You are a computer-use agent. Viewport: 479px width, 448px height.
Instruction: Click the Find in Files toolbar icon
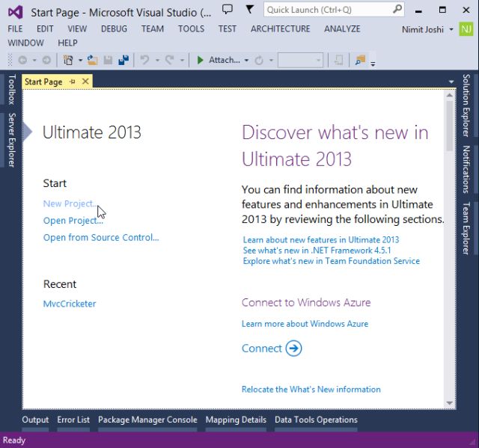click(361, 60)
